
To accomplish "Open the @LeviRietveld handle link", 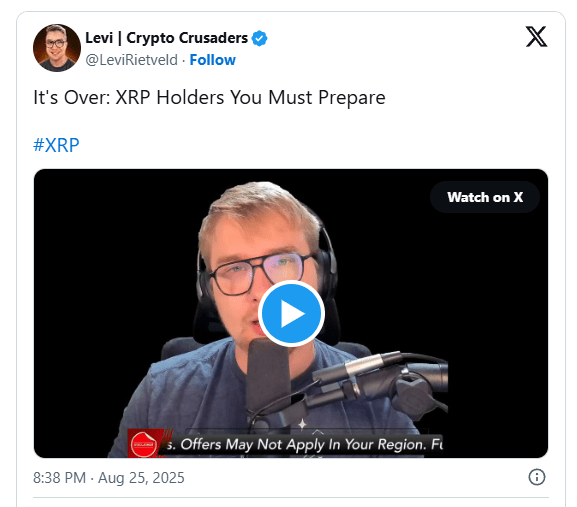I will click(131, 60).
